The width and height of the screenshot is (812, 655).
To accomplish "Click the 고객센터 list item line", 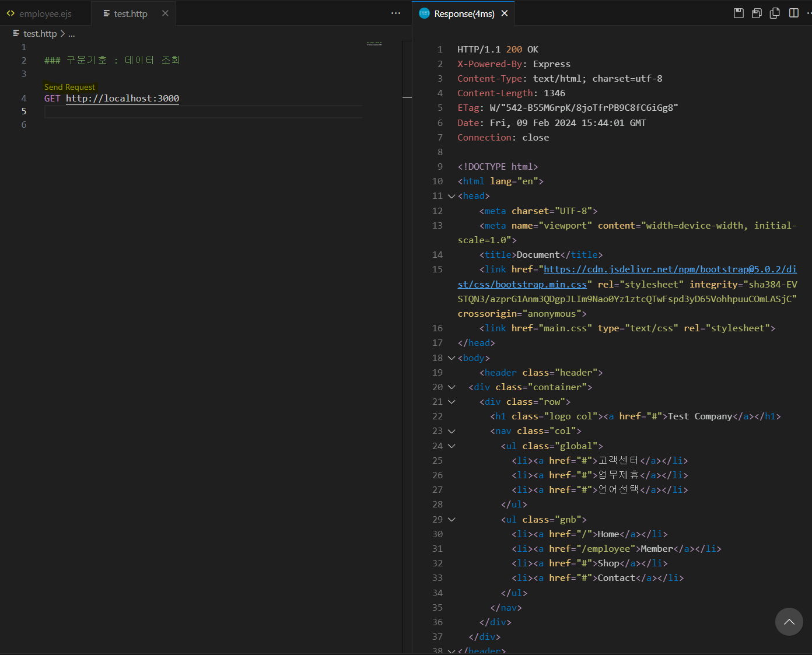I will pyautogui.click(x=600, y=461).
